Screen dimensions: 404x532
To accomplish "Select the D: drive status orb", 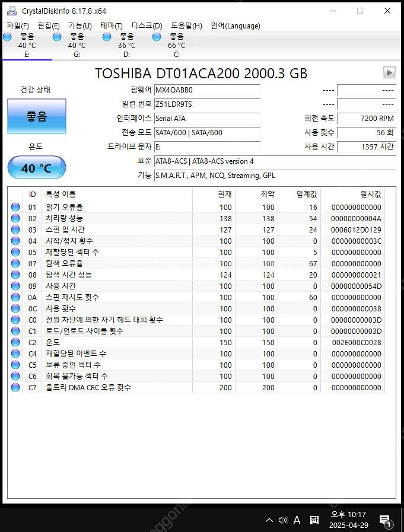I will 107,37.
